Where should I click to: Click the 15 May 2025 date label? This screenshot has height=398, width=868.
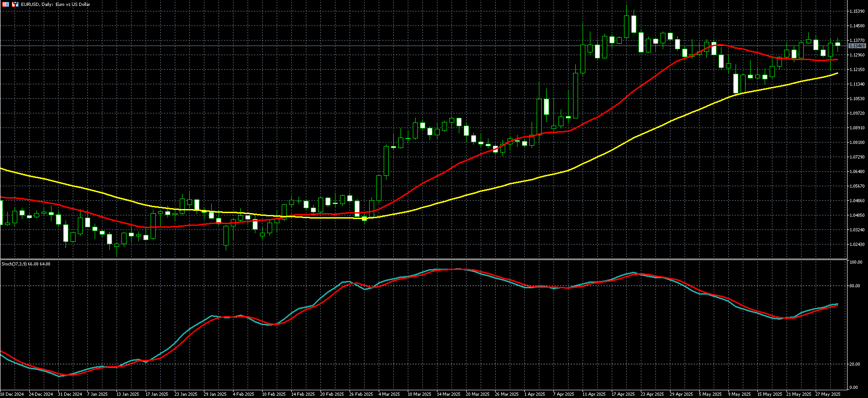(770, 394)
